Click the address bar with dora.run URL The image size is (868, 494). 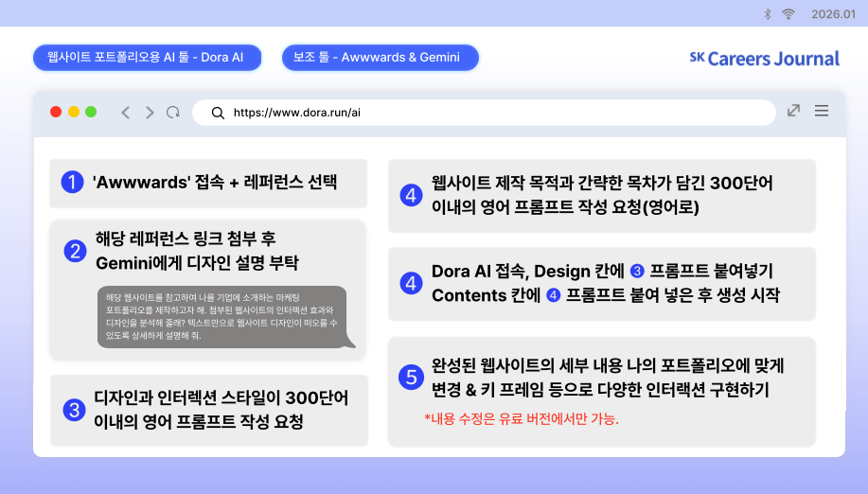point(484,113)
